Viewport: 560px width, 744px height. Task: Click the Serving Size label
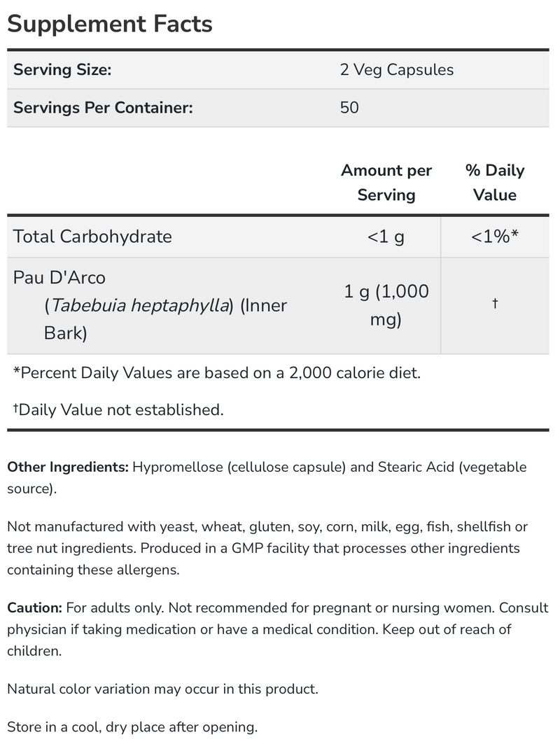coord(62,70)
